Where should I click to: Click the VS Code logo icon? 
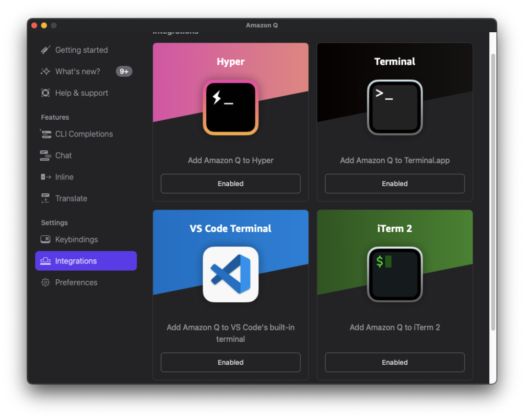point(231,274)
